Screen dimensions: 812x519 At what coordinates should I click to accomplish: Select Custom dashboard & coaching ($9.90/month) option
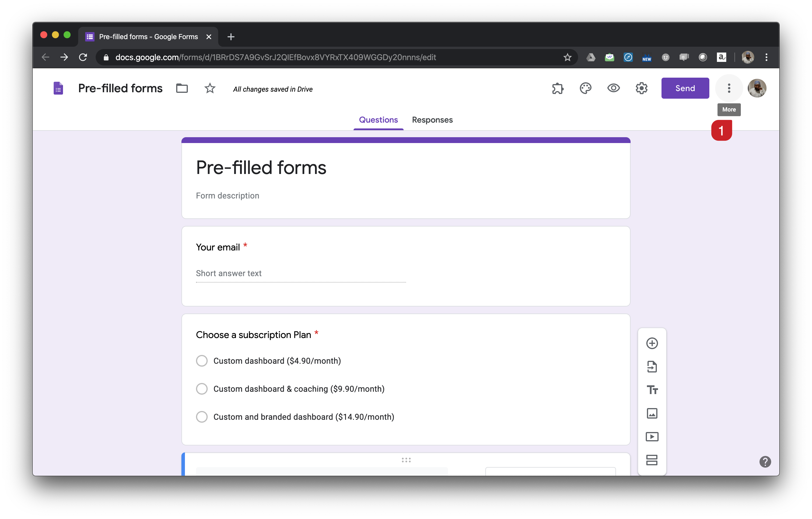[x=202, y=389]
